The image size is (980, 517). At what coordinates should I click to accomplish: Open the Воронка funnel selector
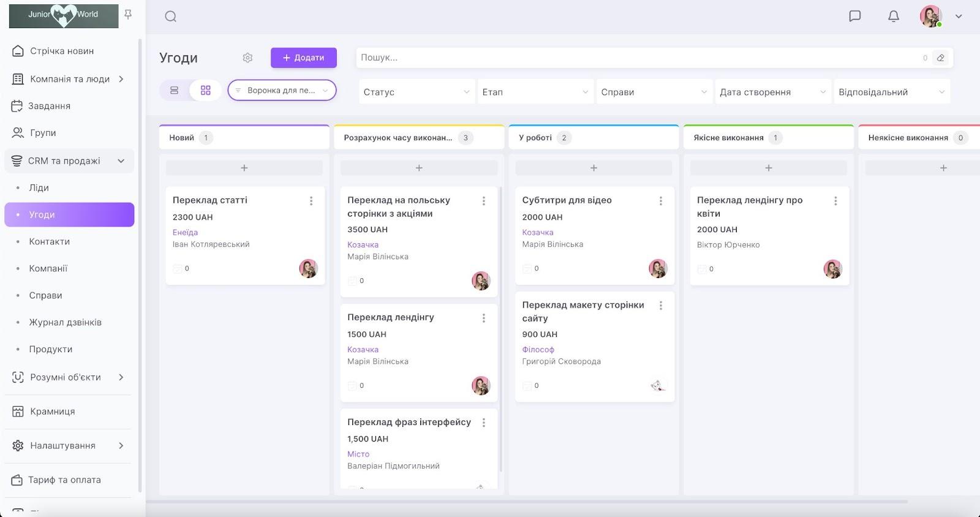coord(282,91)
